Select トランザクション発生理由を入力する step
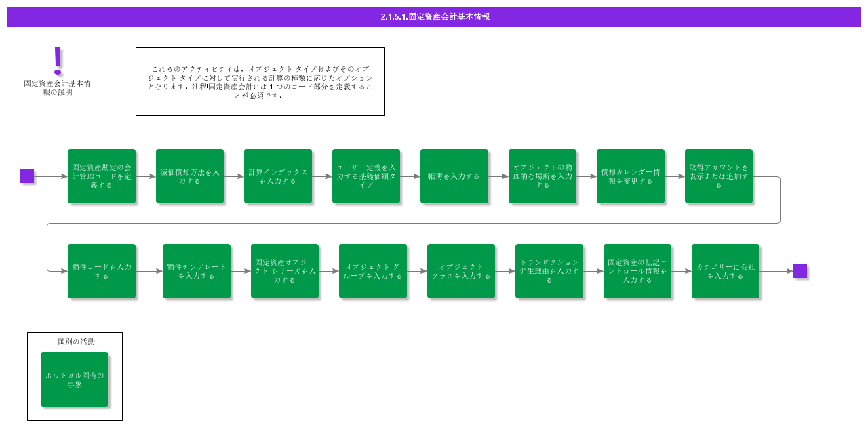 549,271
